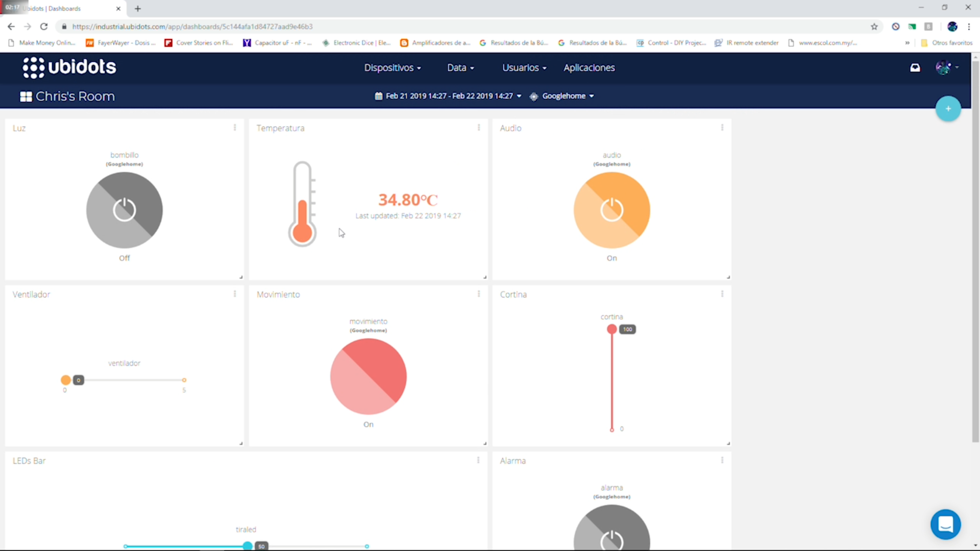Click the Luz widget resize handle
This screenshot has height=551, width=980.
[x=241, y=277]
